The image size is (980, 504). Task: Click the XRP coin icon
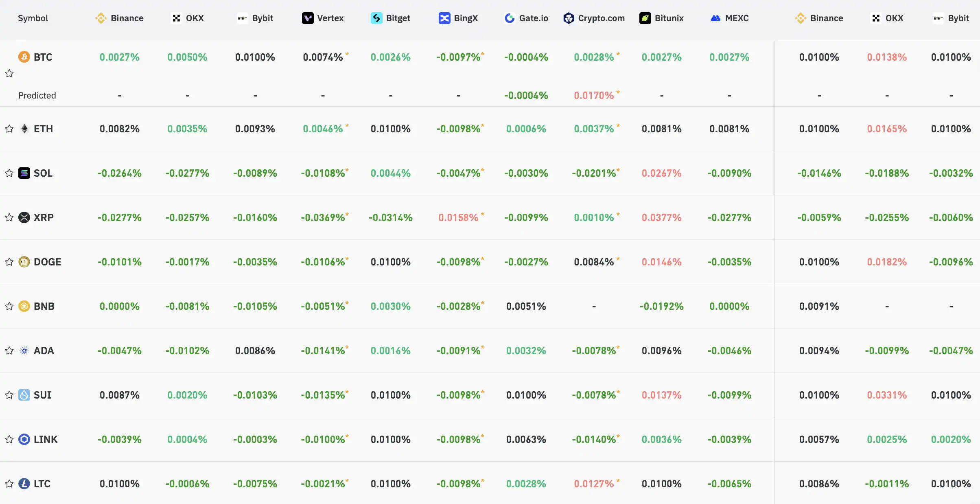tap(24, 218)
